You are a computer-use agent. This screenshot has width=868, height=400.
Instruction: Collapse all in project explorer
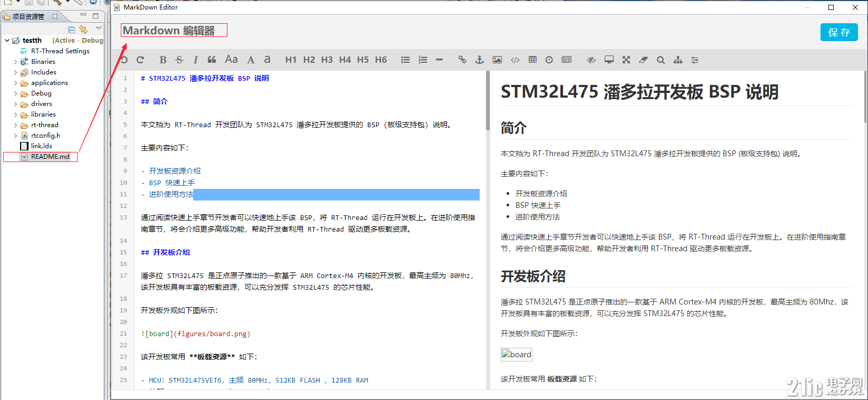point(71,30)
